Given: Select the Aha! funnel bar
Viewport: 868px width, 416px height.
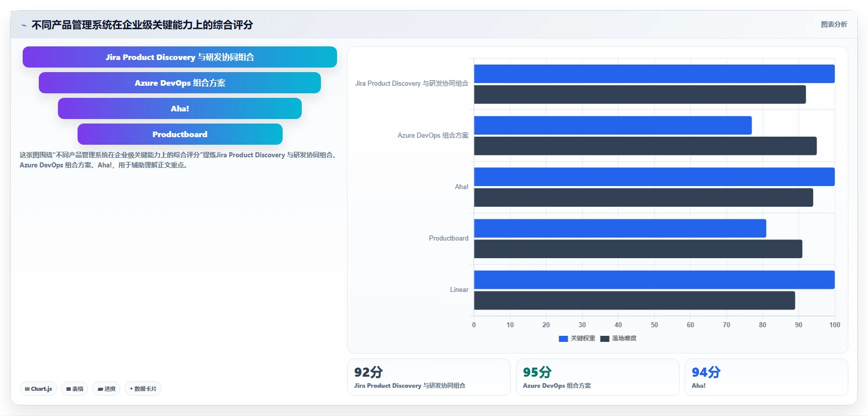Looking at the screenshot, I should pos(180,108).
